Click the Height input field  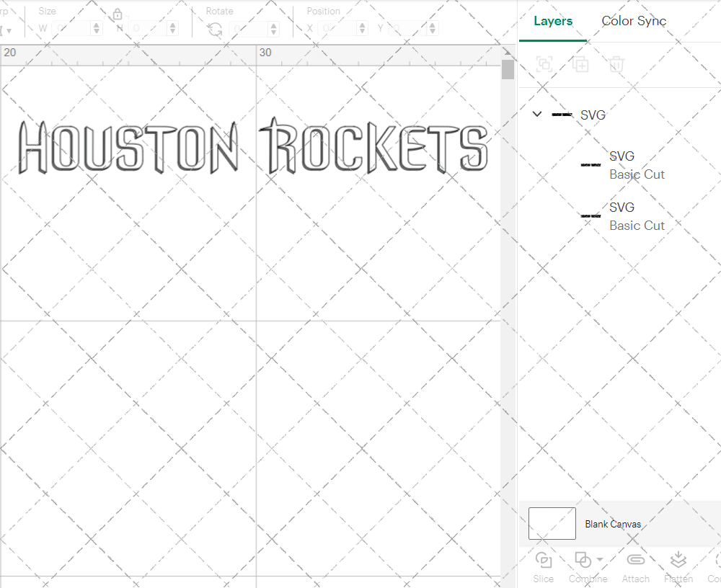148,29
